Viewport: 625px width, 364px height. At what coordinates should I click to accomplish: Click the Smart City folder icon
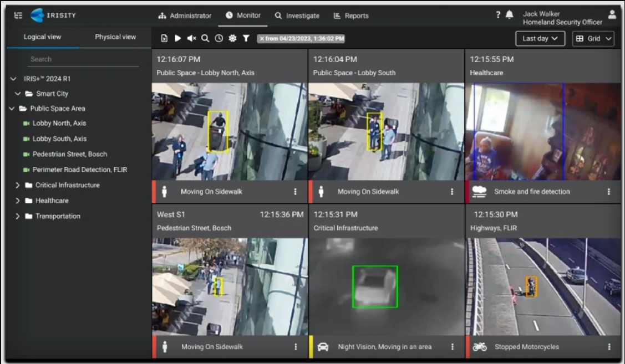tap(29, 94)
